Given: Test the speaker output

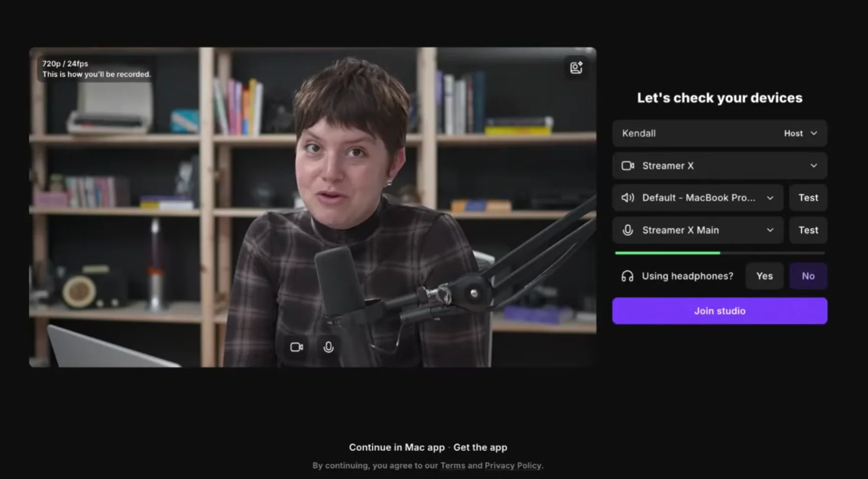Looking at the screenshot, I should (x=808, y=198).
